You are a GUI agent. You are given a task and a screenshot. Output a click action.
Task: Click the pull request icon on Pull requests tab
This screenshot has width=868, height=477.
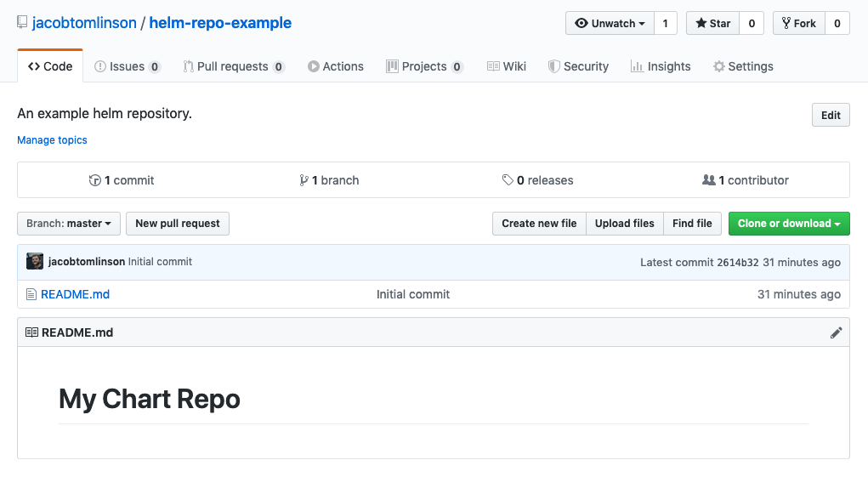[188, 66]
